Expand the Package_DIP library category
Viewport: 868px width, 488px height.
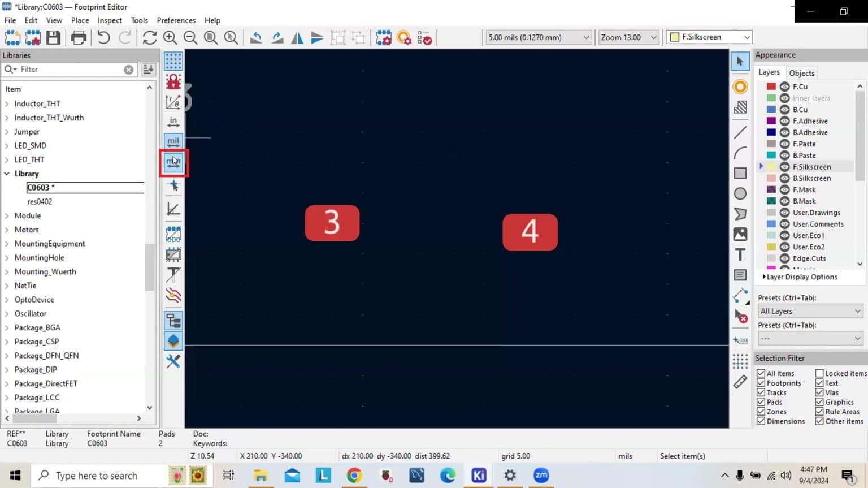point(7,369)
